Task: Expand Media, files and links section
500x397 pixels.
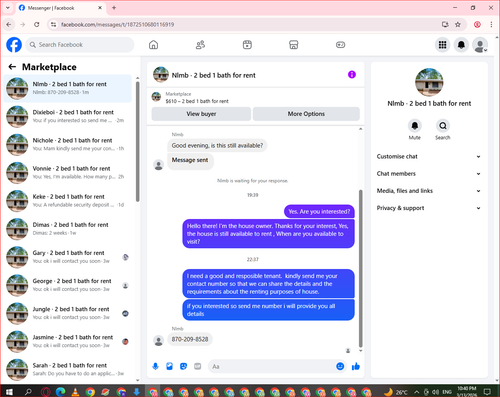Action: point(429,191)
